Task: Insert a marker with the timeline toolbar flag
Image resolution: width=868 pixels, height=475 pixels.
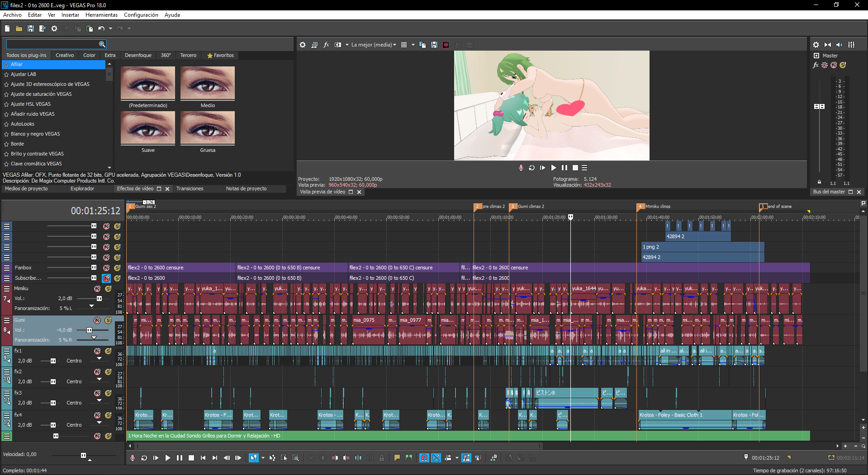Action: [397, 458]
